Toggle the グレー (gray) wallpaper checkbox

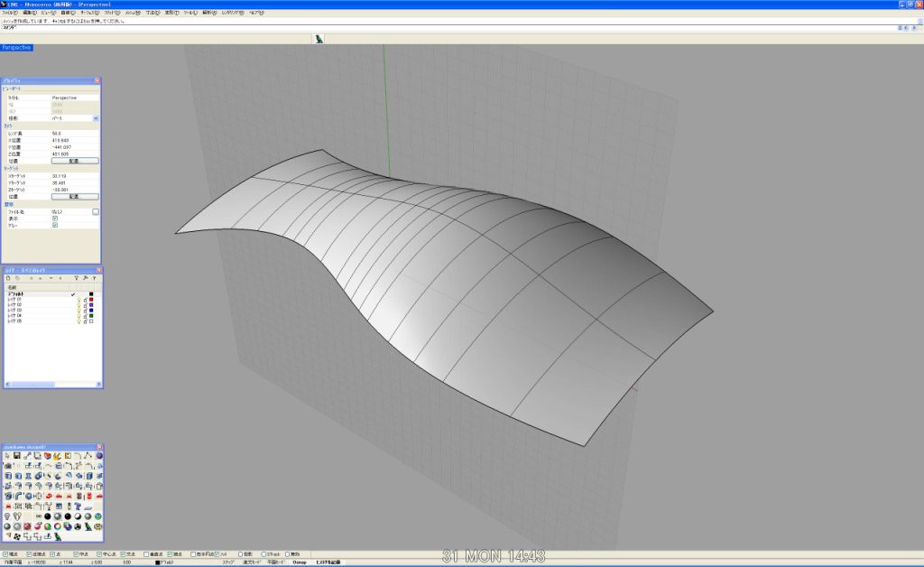pyautogui.click(x=55, y=226)
